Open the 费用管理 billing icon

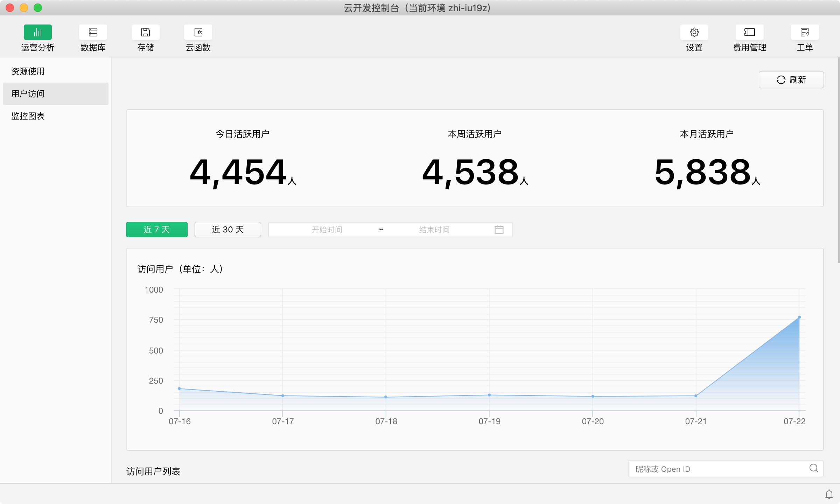[x=749, y=33]
